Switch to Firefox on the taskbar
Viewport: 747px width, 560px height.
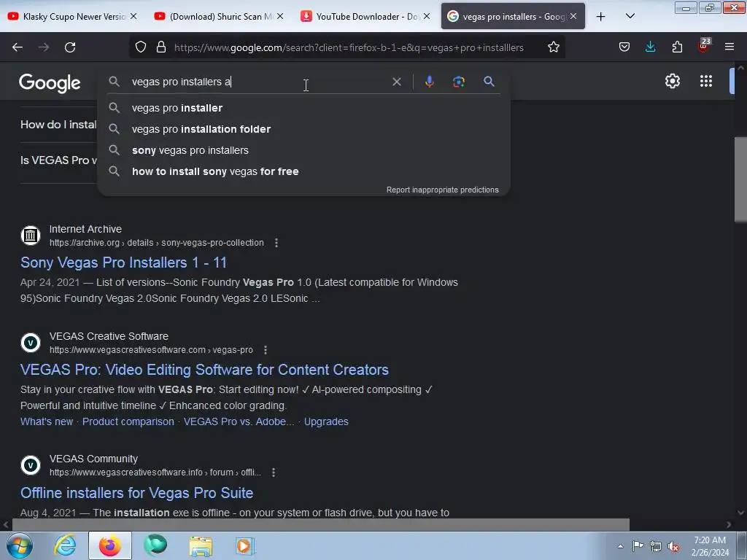[x=110, y=545]
